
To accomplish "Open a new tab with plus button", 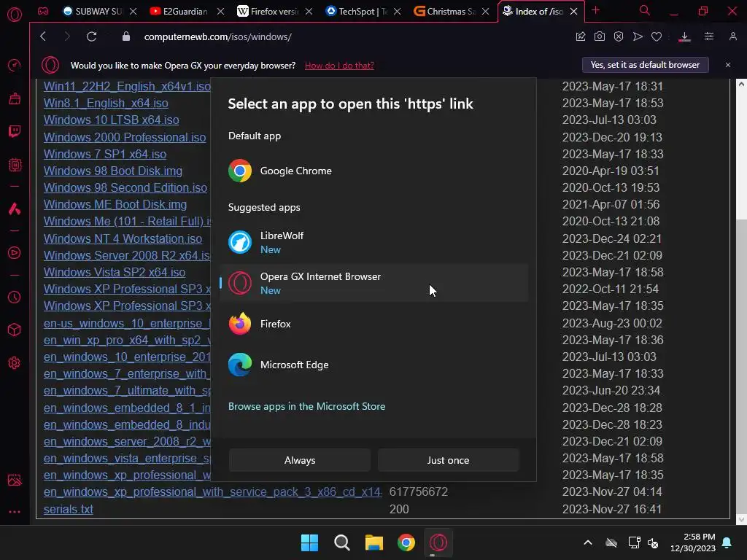I will [x=595, y=10].
